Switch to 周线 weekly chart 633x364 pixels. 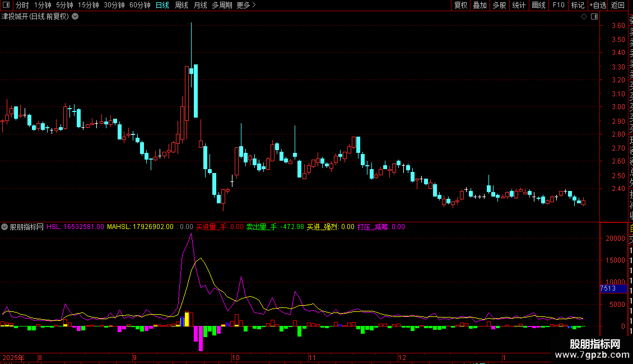181,5
